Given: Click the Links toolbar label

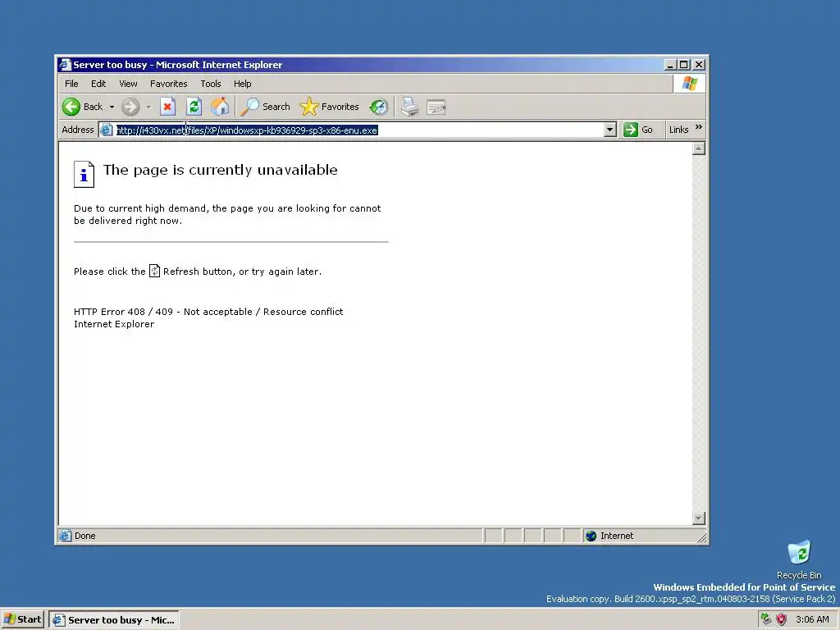Looking at the screenshot, I should (x=678, y=130).
